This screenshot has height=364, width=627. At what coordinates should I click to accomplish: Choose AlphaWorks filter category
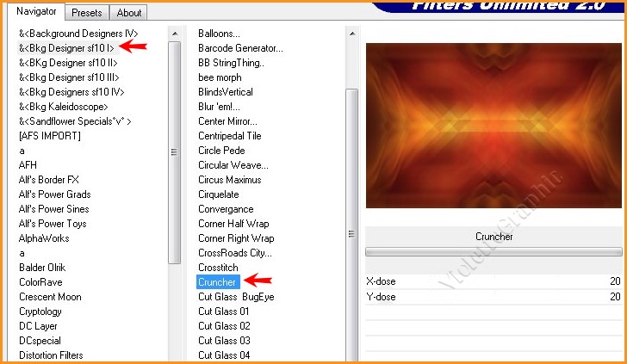coord(44,238)
